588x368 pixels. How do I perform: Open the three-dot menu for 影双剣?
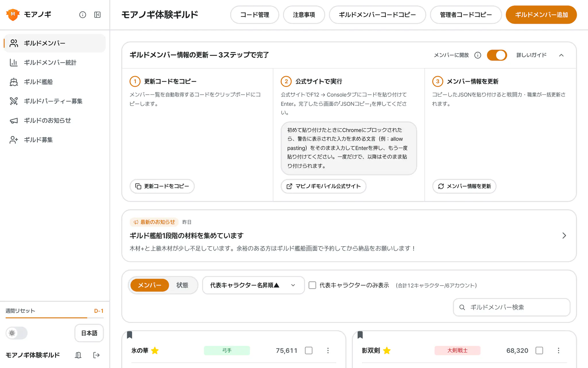[558, 350]
